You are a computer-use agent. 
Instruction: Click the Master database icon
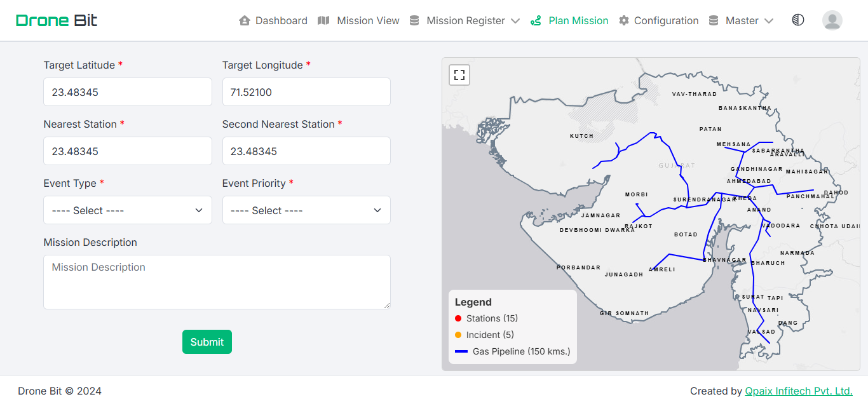pyautogui.click(x=714, y=21)
